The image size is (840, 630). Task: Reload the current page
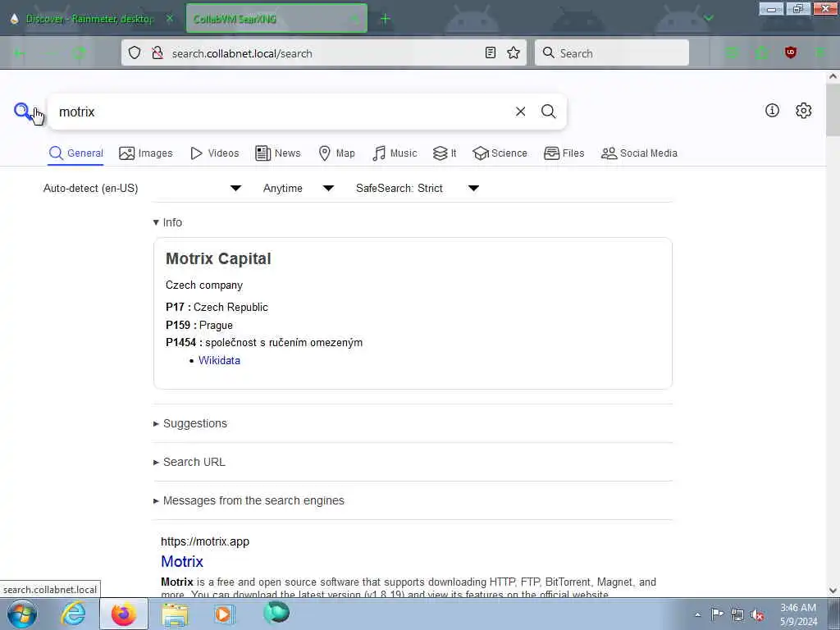[x=80, y=52]
